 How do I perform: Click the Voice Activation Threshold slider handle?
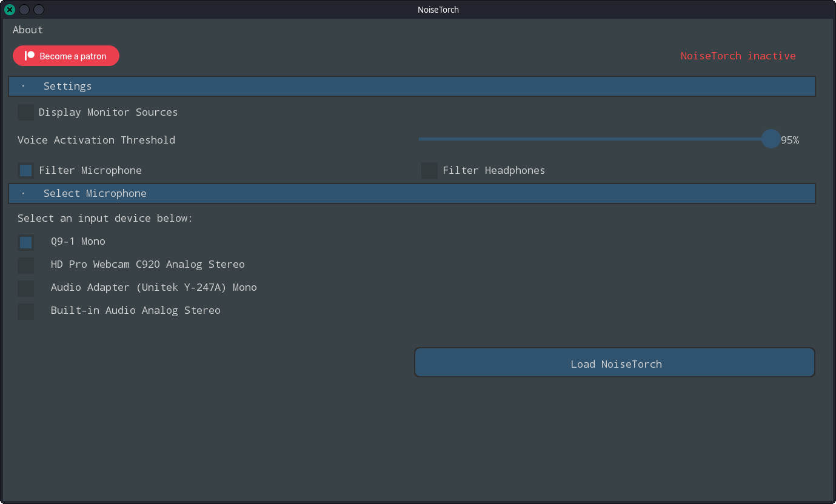pos(771,139)
